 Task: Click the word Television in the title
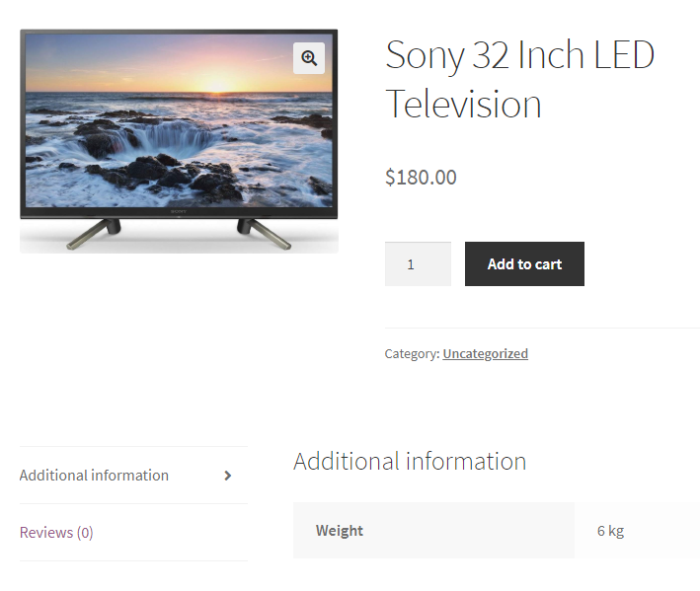463,105
